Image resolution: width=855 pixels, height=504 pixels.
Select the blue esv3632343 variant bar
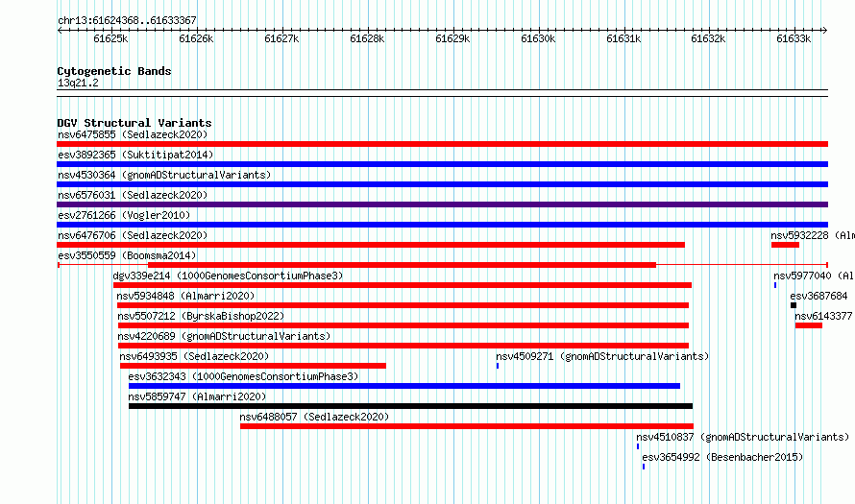tap(404, 386)
